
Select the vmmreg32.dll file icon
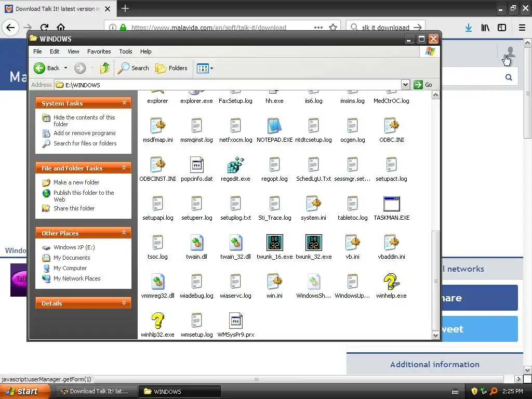click(x=158, y=282)
